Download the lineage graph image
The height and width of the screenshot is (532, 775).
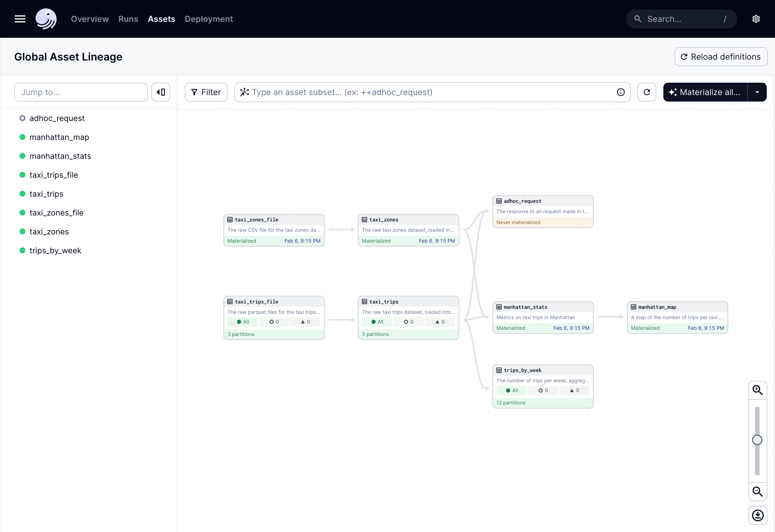click(x=758, y=515)
